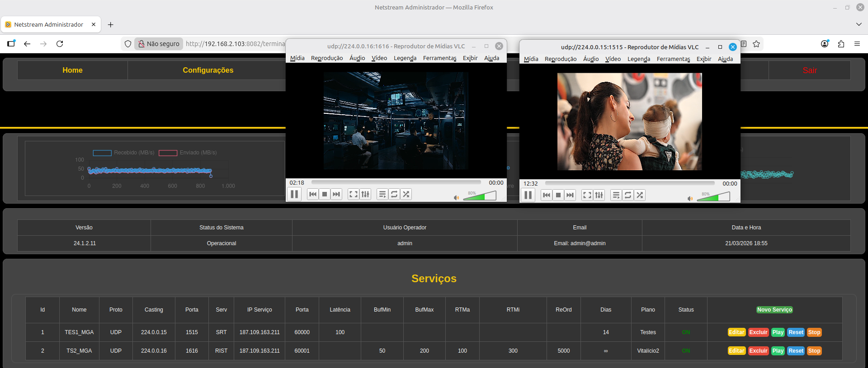Mute audio in right VLC window
The width and height of the screenshot is (868, 368).
[690, 199]
